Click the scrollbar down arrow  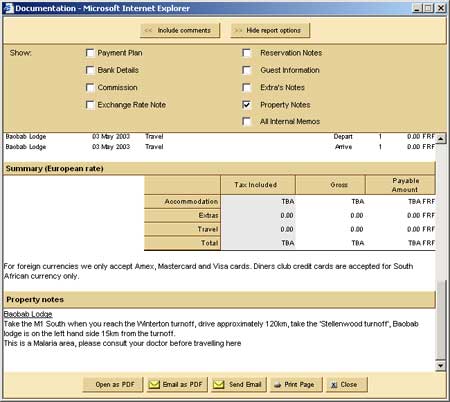coord(441,366)
